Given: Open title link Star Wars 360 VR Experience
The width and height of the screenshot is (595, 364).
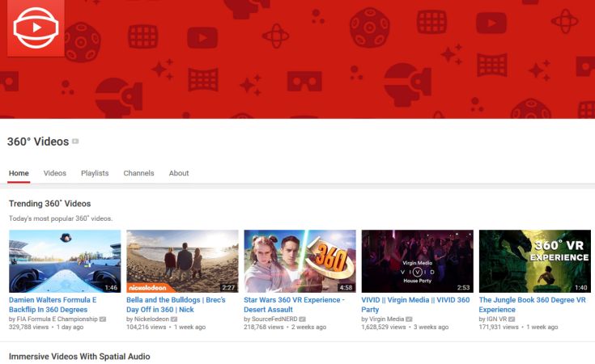Looking at the screenshot, I should click(294, 304).
